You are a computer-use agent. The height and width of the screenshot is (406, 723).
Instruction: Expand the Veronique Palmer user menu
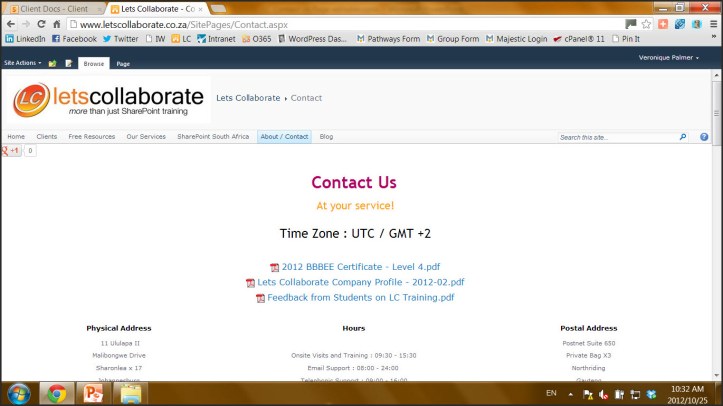pos(669,58)
